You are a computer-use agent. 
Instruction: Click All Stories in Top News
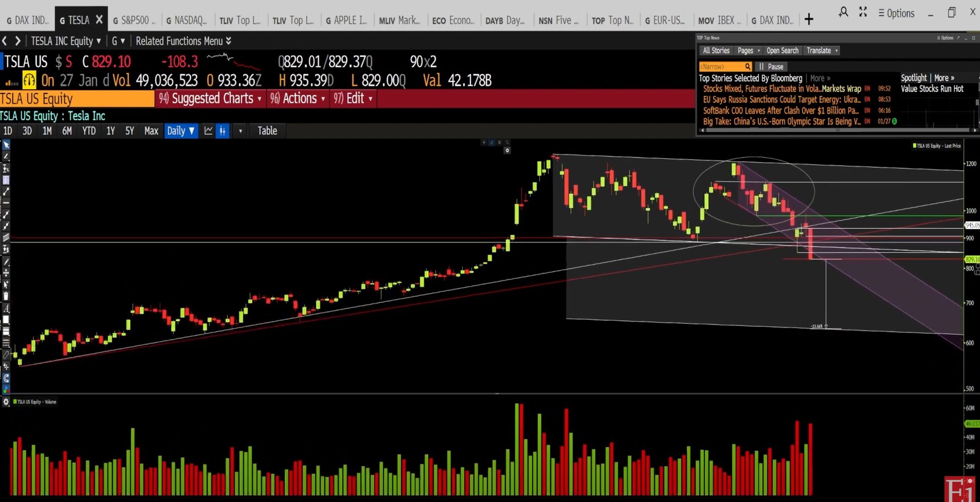point(716,50)
